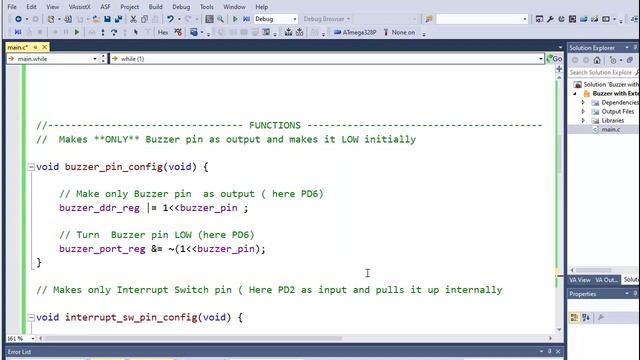
Task: Click the Undo arrow icon
Action: (170, 19)
